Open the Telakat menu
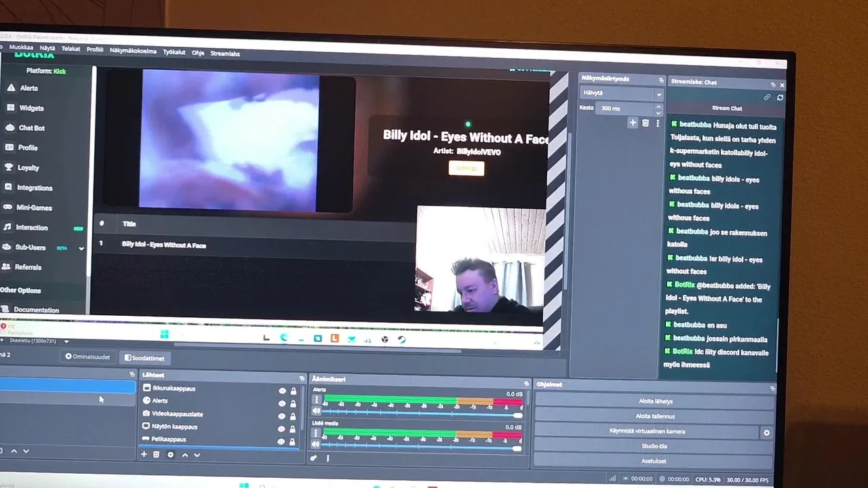The image size is (868, 488). coord(71,49)
